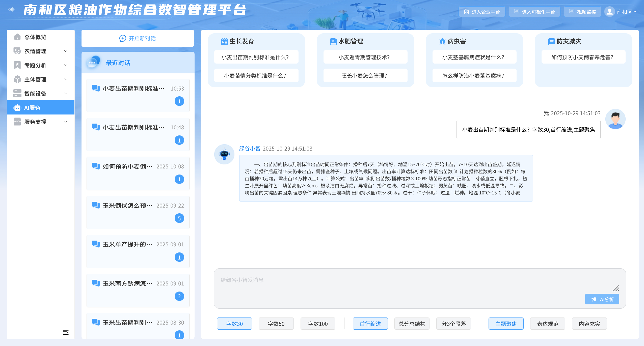
Task: Click the 绿谷小智 robot avatar
Action: [x=224, y=154]
